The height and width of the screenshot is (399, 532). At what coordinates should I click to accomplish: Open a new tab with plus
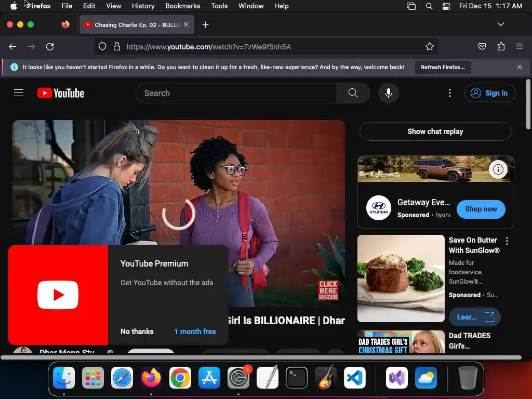(x=205, y=25)
